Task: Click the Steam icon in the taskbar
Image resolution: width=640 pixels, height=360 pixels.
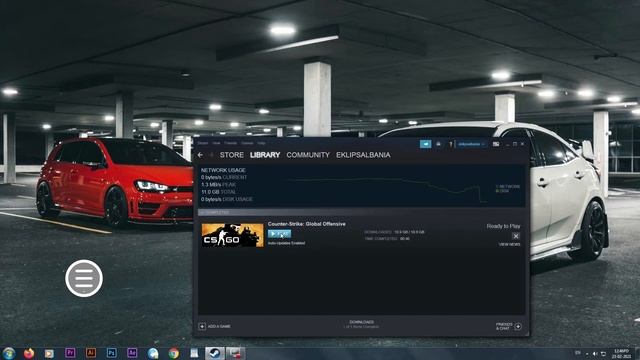Action: click(x=215, y=353)
